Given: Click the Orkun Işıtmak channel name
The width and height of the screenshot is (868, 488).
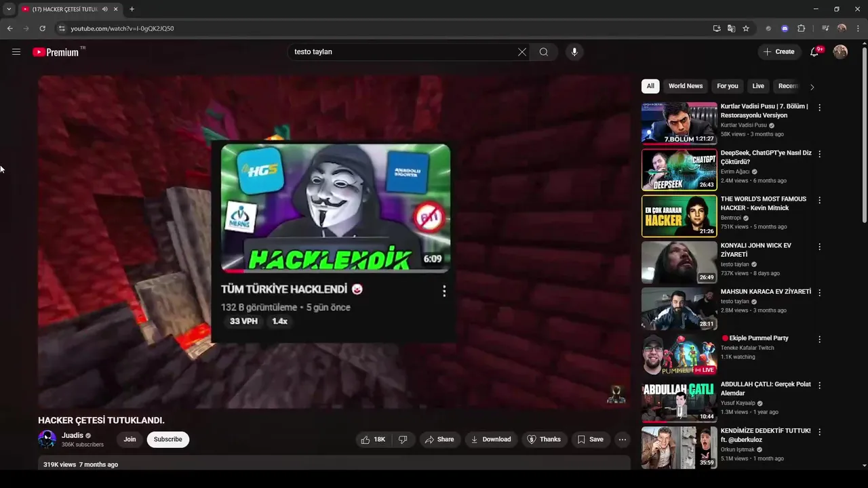Looking at the screenshot, I should pyautogui.click(x=738, y=449).
